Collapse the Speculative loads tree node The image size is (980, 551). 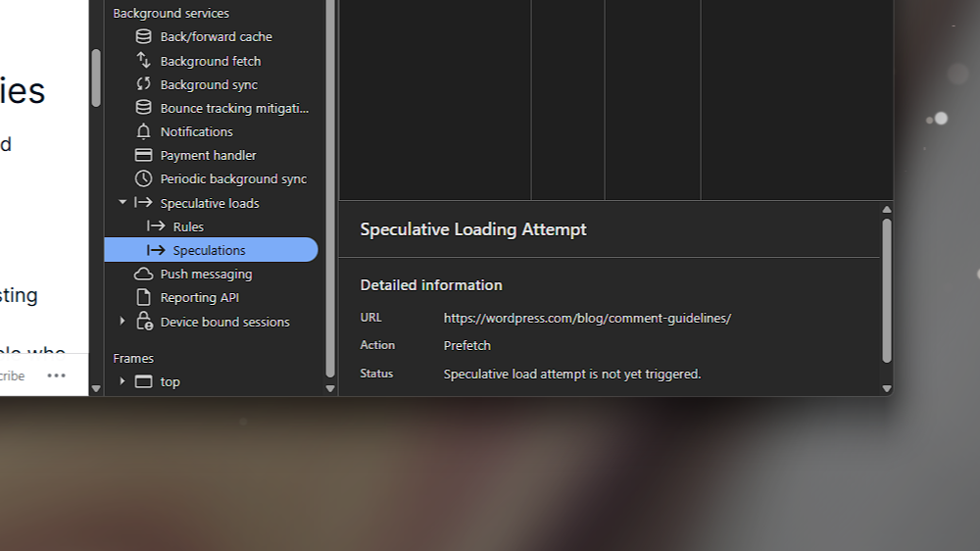(x=122, y=202)
